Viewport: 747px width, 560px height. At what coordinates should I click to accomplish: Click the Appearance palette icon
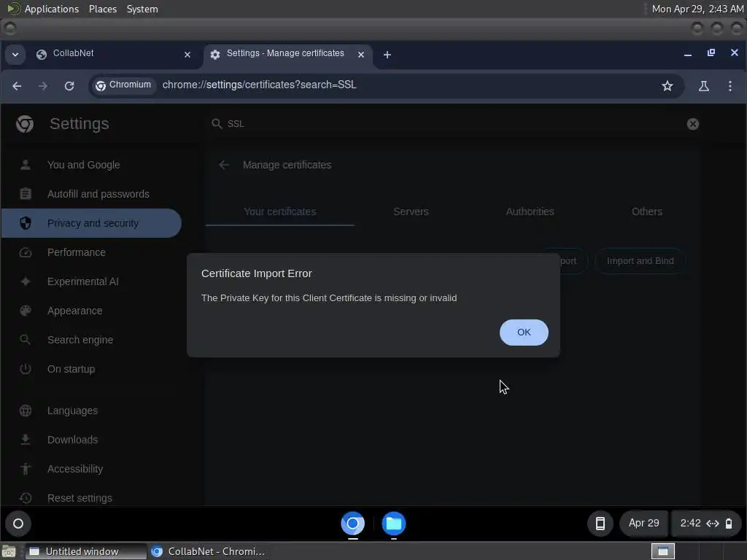click(26, 311)
